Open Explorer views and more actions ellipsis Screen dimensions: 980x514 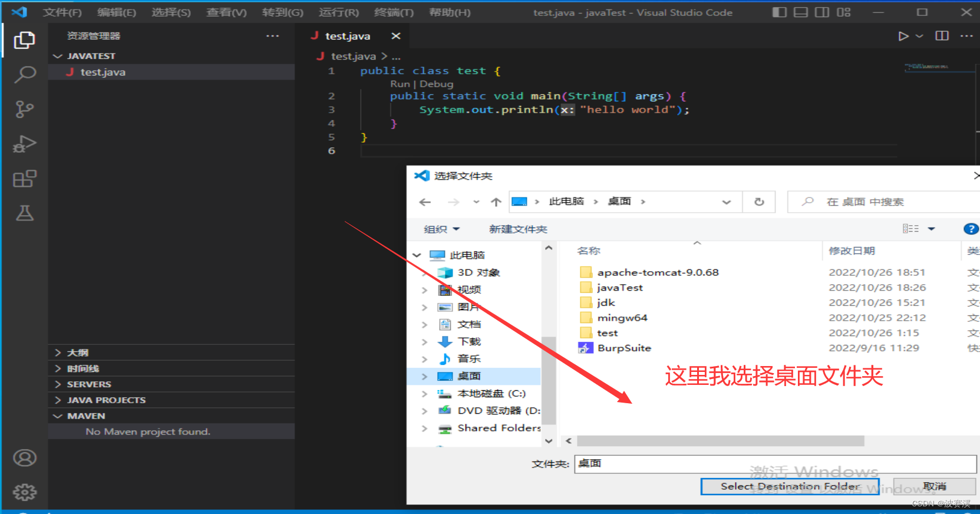pos(272,36)
